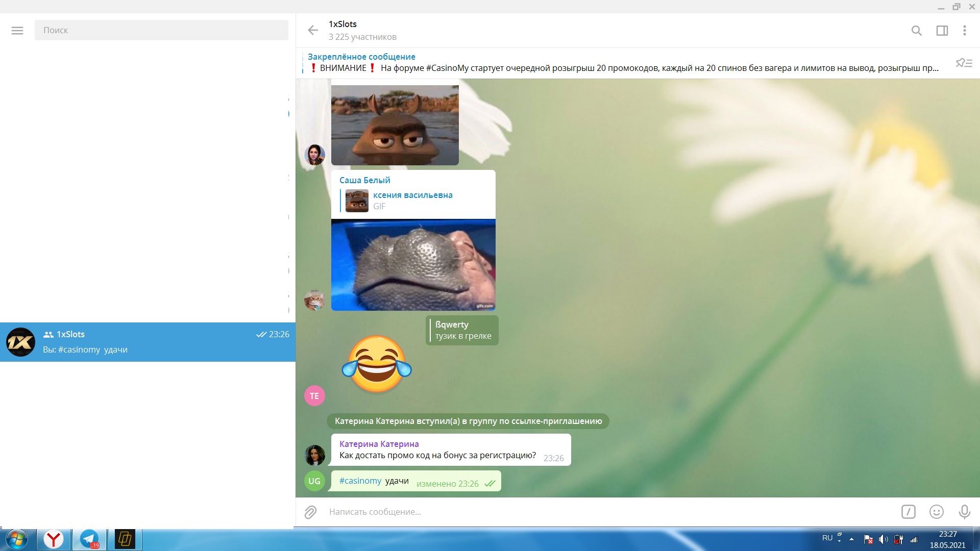Open the emoji picker smiley
The width and height of the screenshot is (980, 551).
coord(936,512)
